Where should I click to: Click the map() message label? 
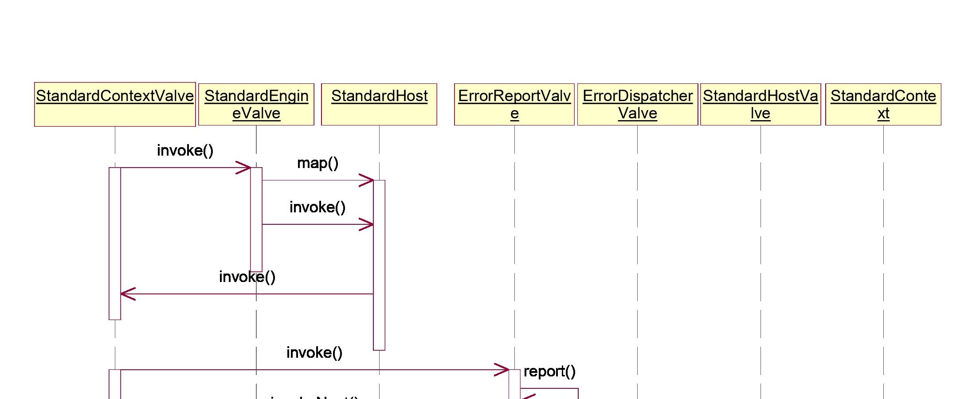pyautogui.click(x=318, y=163)
